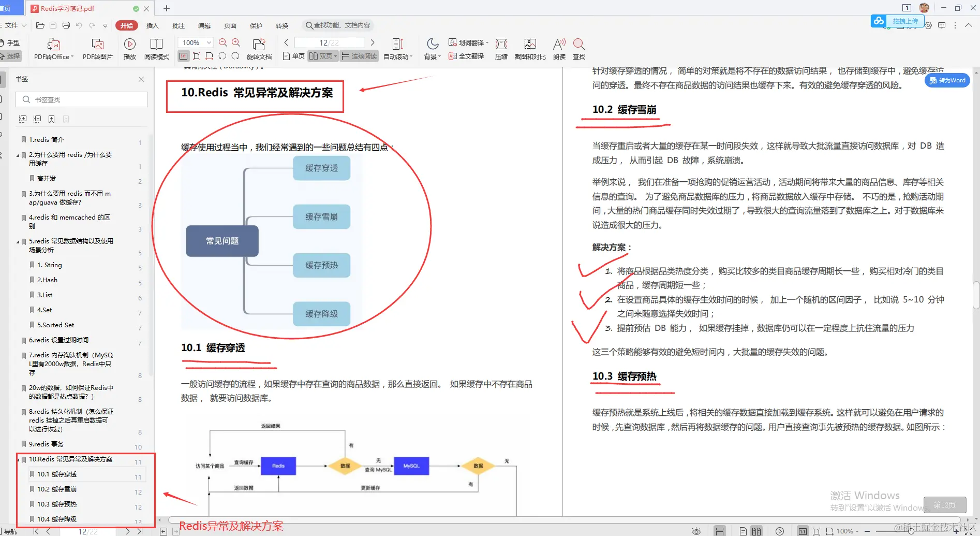This screenshot has height=536, width=980.
Task: Start Read Aloud (朗读) mode
Action: tap(559, 49)
